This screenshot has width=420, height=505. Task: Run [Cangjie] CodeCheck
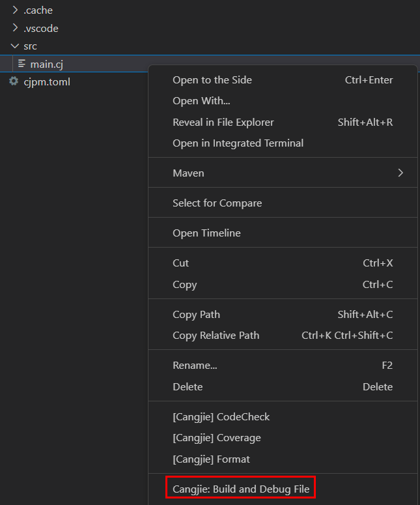coord(221,417)
